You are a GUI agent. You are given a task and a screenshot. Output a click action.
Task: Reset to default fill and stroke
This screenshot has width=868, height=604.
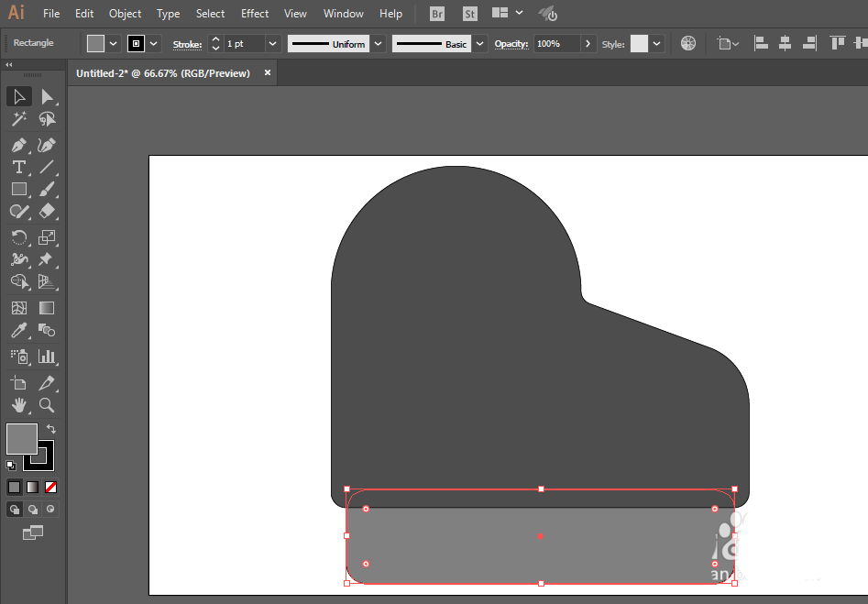click(10, 465)
